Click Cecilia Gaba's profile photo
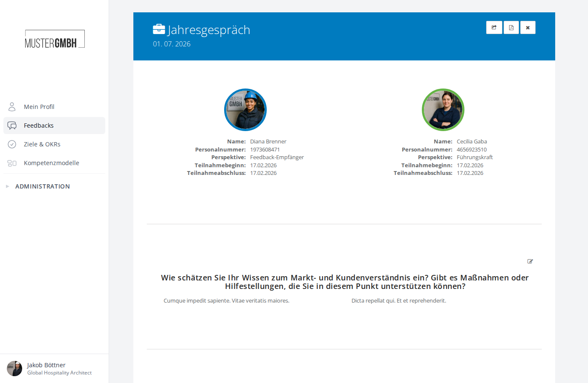The height and width of the screenshot is (383, 588). (443, 110)
